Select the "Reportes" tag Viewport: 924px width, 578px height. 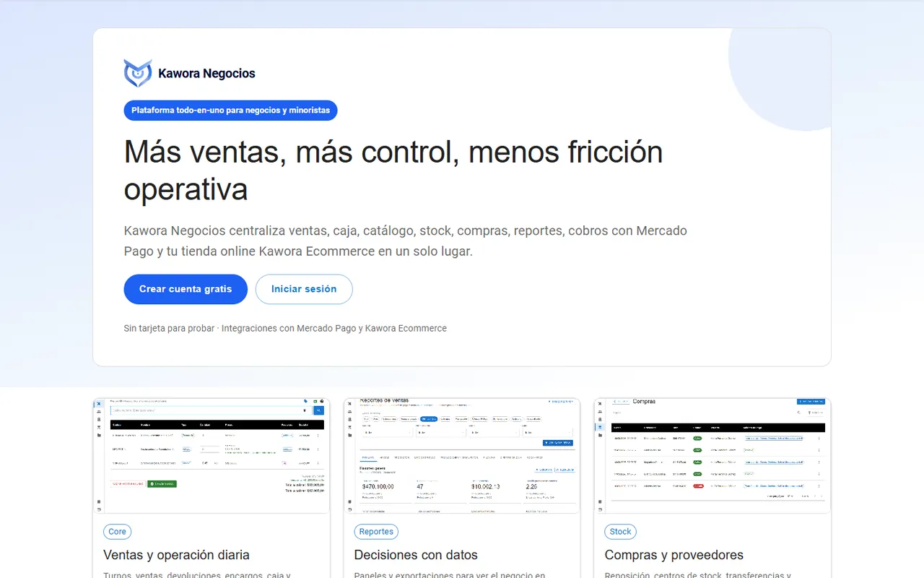tap(376, 532)
